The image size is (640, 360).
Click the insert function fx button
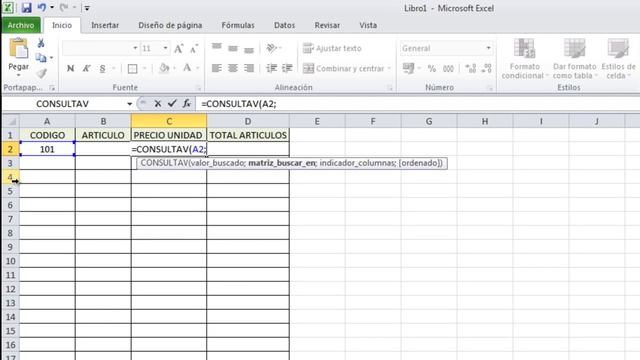click(187, 104)
